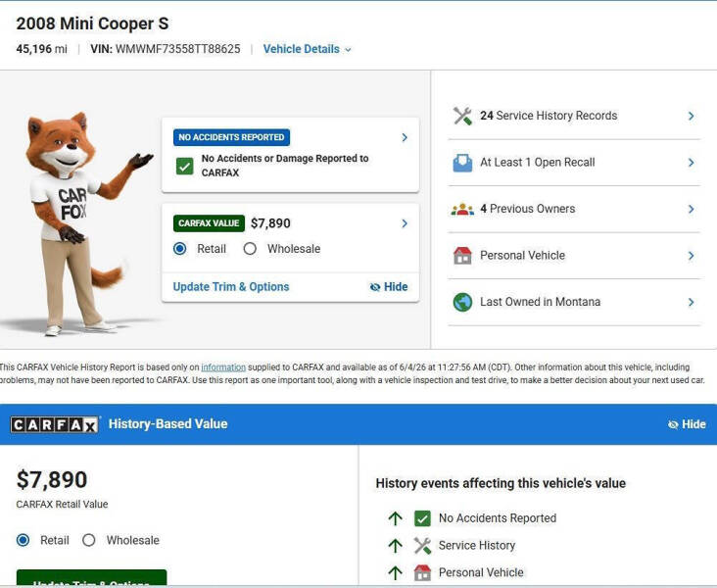717x588 pixels.
Task: Select Wholesale under CARFAX Retail Value
Action: (89, 540)
